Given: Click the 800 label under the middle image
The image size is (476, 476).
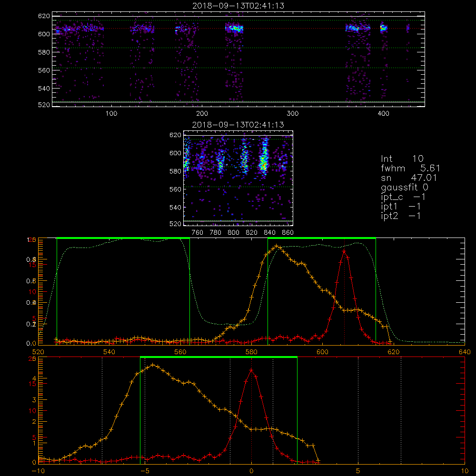Looking at the screenshot, I should (233, 233).
